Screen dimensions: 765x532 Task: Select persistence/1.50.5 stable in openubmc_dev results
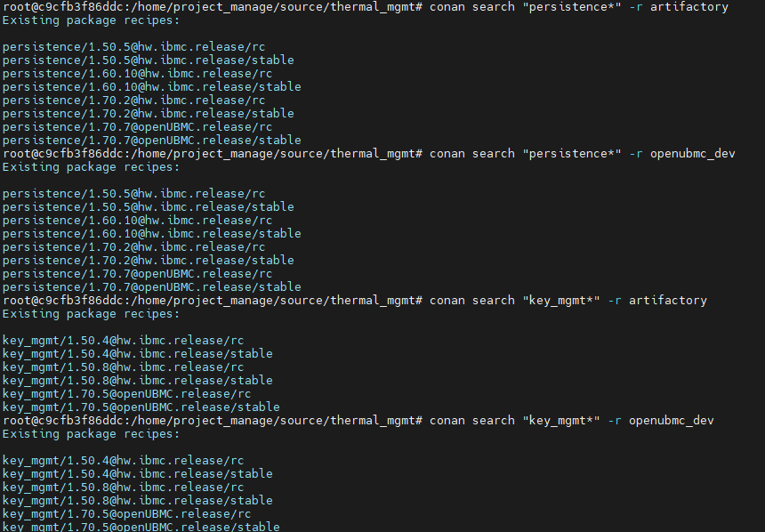(x=148, y=207)
